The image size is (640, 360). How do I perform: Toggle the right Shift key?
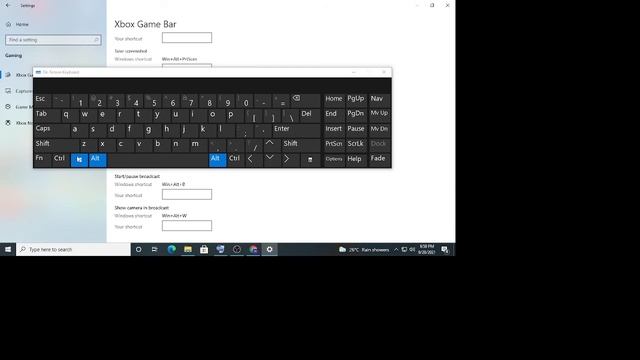[301, 145]
